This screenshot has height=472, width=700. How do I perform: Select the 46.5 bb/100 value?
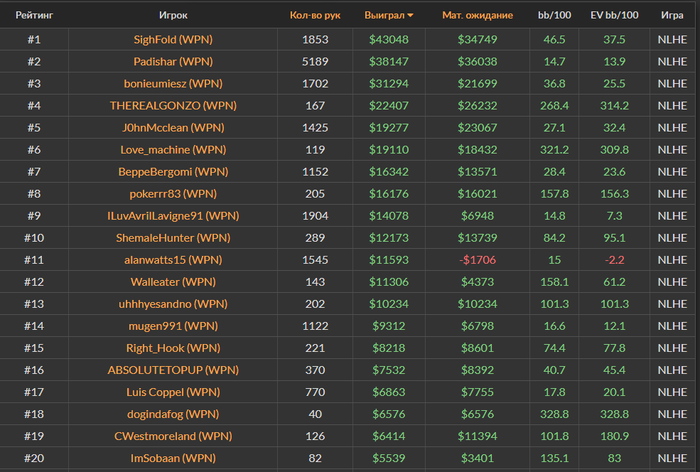(x=554, y=39)
